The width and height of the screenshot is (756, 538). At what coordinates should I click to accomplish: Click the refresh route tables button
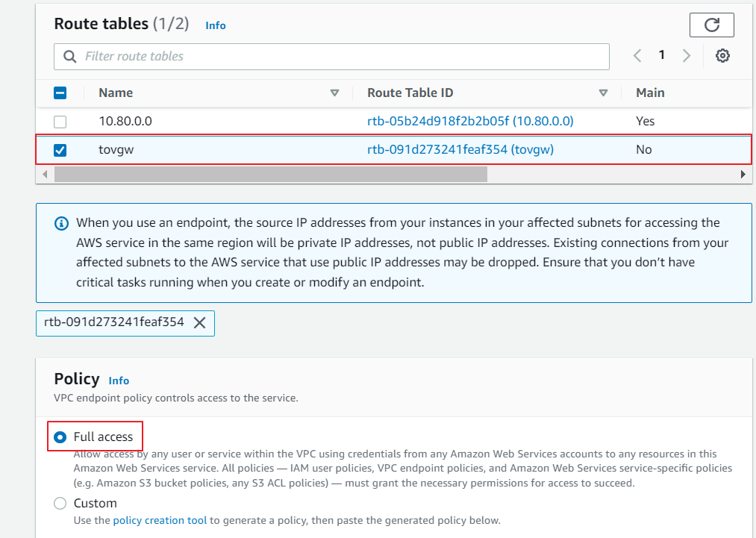(x=711, y=25)
